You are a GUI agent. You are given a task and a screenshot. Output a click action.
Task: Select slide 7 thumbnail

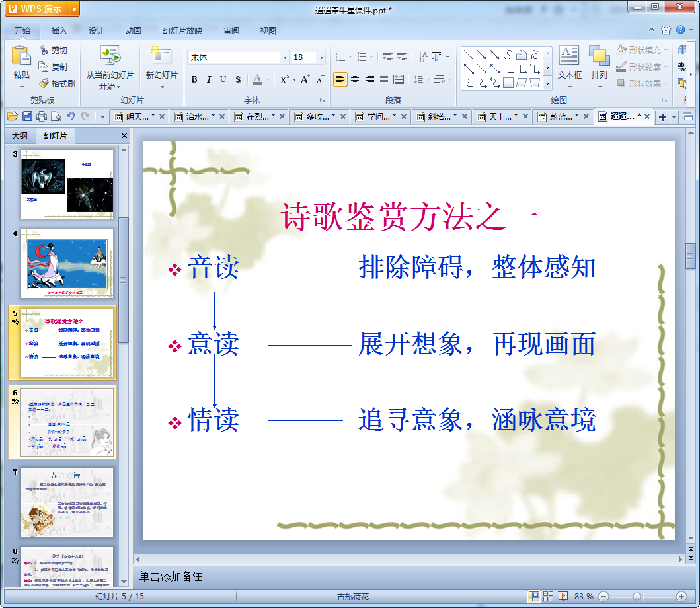pos(67,502)
